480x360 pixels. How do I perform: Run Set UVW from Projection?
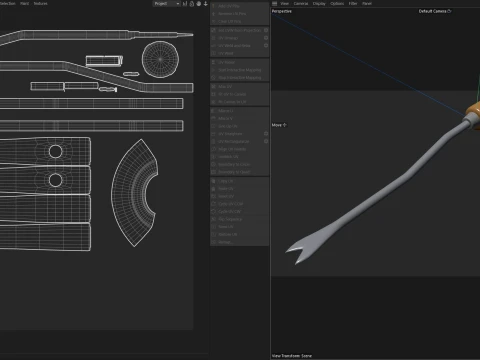(x=237, y=30)
